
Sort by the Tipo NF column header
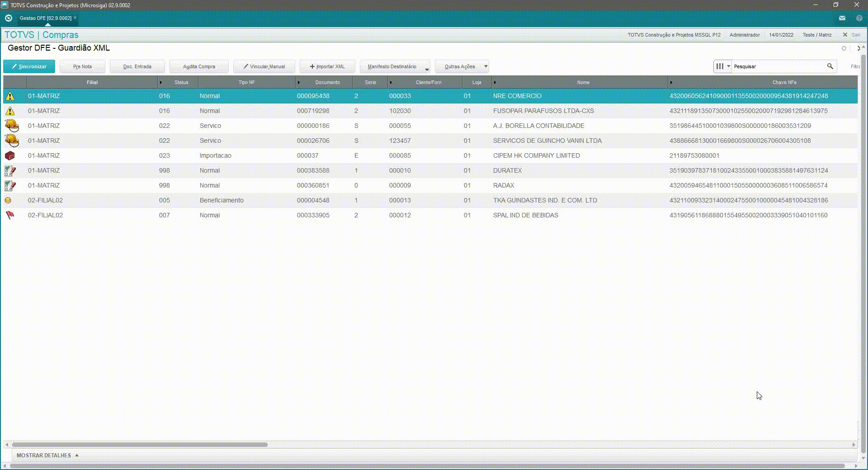tap(247, 82)
